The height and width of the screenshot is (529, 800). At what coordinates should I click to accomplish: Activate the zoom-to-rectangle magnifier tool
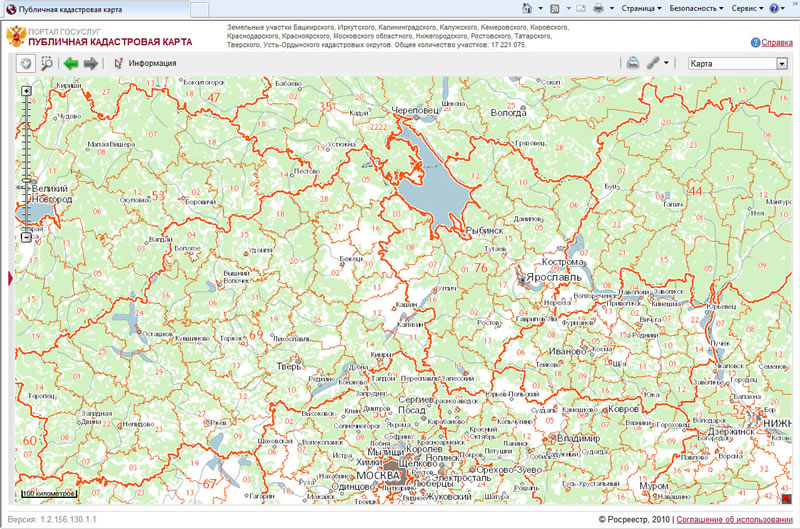(47, 63)
